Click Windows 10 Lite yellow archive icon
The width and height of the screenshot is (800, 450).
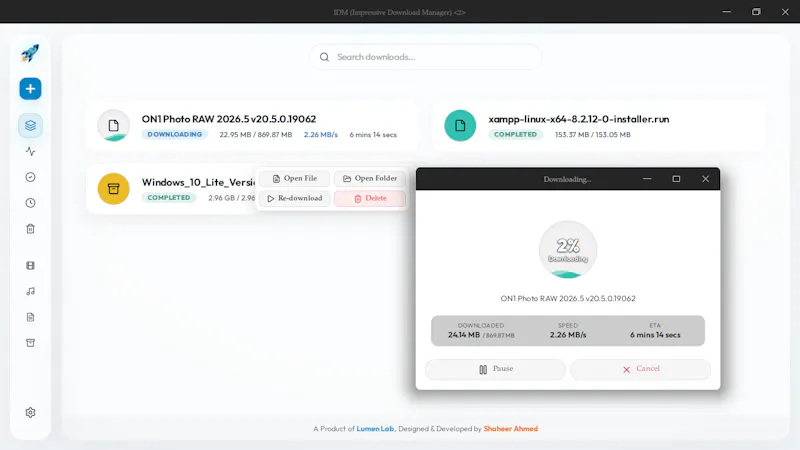coord(113,189)
